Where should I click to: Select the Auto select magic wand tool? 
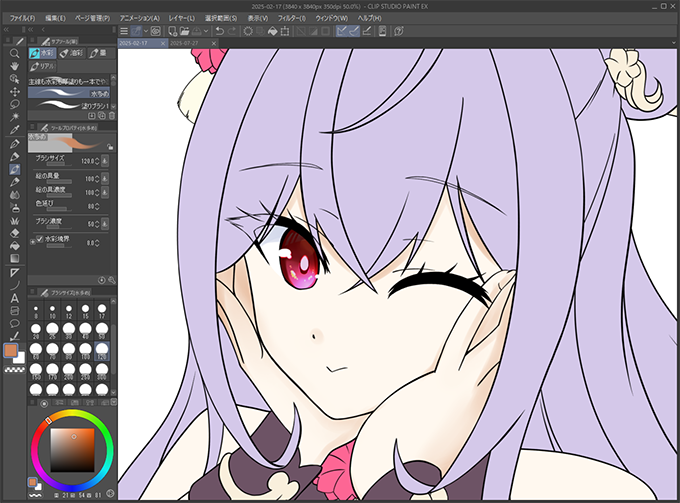pos(14,117)
